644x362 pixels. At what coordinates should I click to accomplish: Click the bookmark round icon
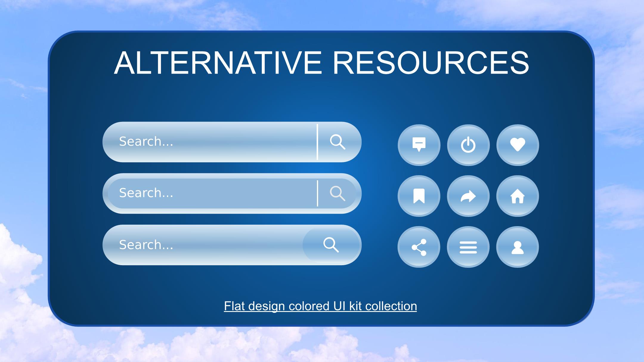[419, 196]
